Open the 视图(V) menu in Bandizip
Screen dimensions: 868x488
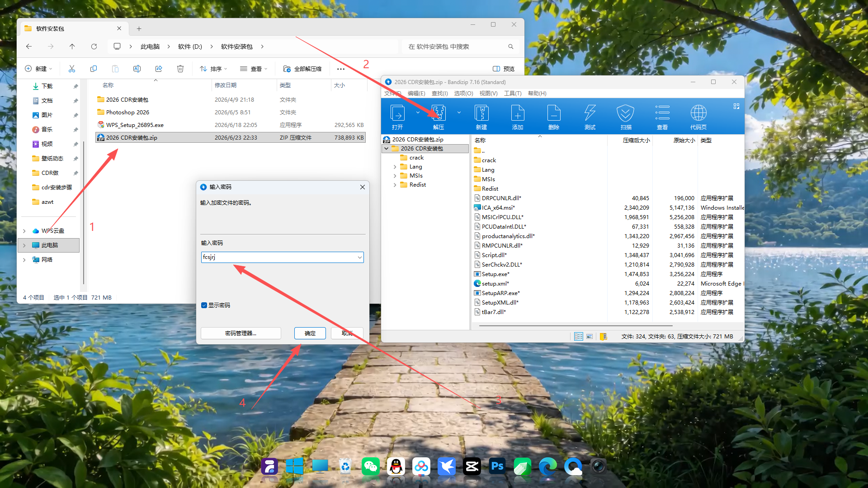tap(488, 94)
